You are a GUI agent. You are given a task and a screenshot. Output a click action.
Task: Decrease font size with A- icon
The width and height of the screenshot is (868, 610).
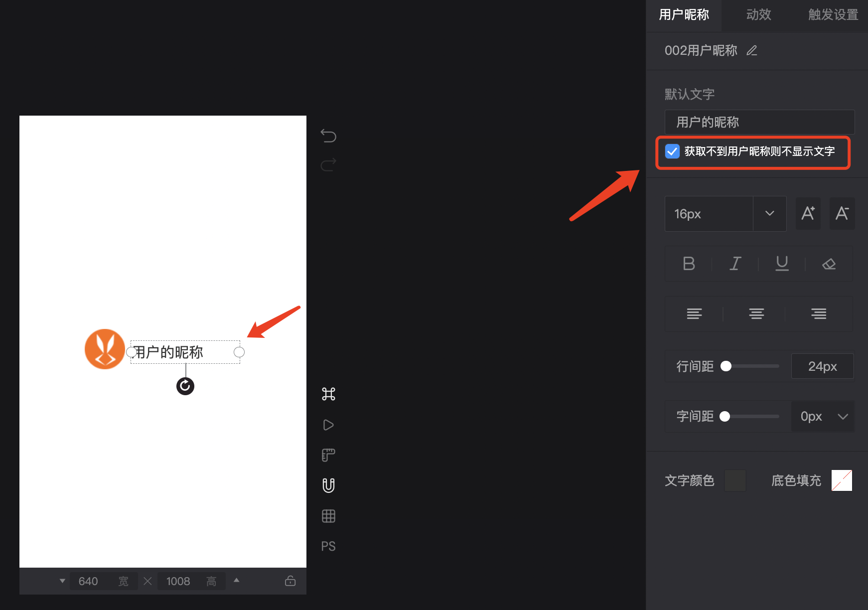pyautogui.click(x=842, y=213)
